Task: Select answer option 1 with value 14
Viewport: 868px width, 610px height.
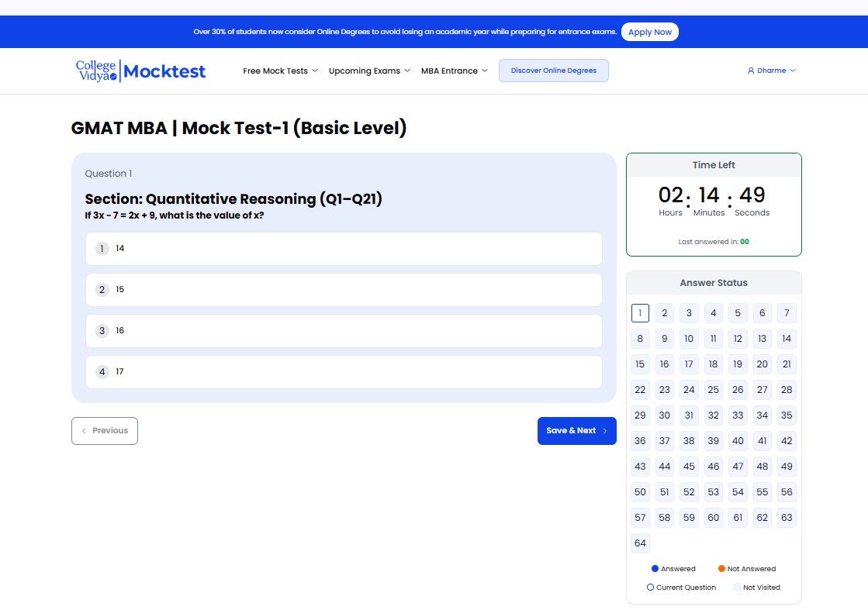Action: (x=344, y=249)
